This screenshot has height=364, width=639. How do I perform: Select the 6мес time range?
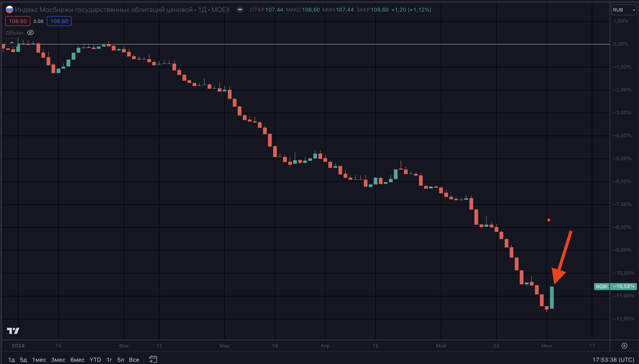[x=77, y=360]
